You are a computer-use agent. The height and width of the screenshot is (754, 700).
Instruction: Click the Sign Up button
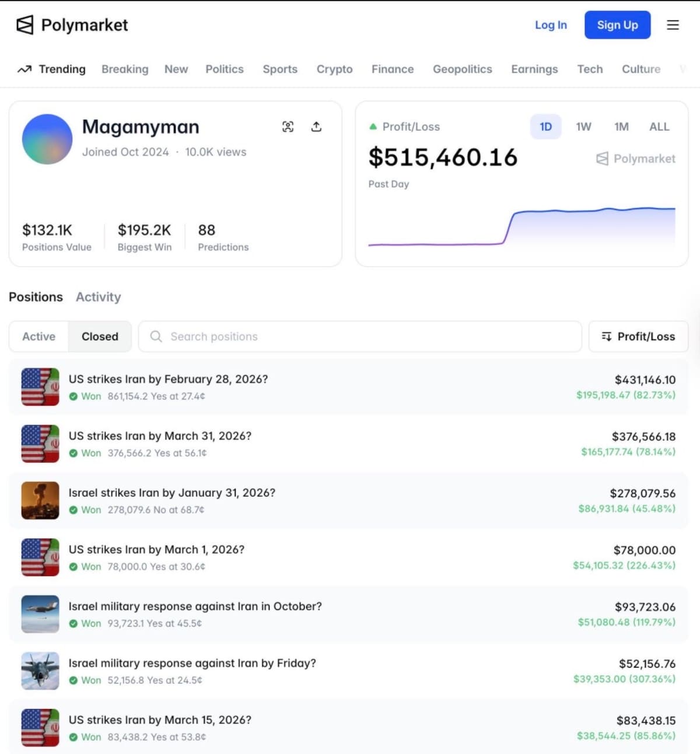(617, 25)
